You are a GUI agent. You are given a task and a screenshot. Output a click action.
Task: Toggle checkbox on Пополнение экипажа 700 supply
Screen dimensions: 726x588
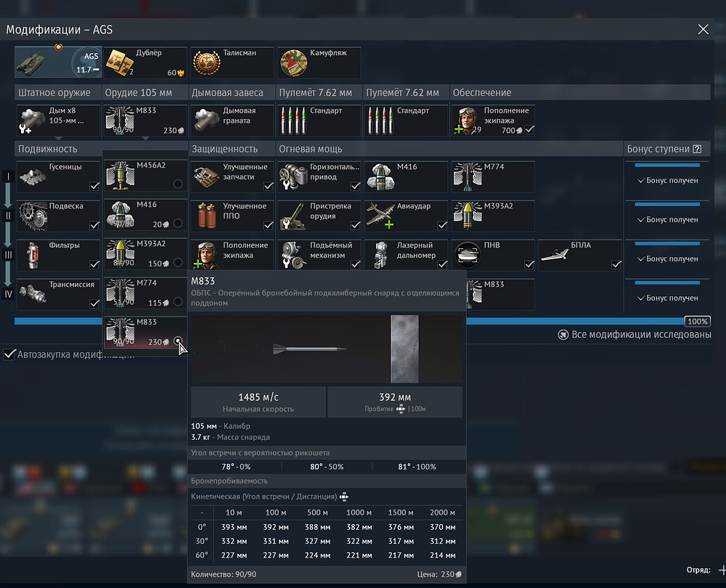click(x=529, y=129)
